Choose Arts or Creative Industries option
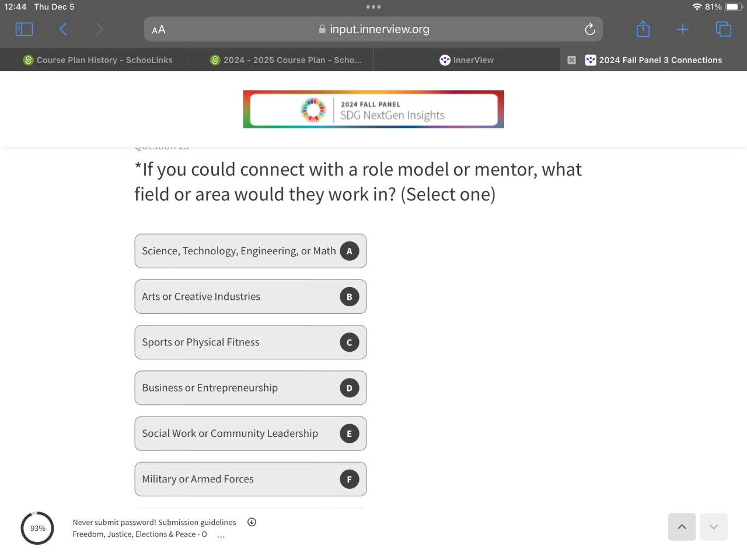The height and width of the screenshot is (560, 747). tap(250, 296)
